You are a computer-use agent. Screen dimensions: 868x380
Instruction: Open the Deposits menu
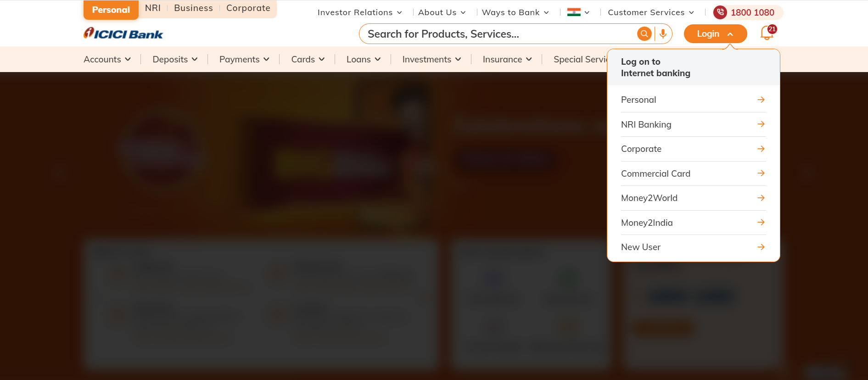(x=175, y=59)
